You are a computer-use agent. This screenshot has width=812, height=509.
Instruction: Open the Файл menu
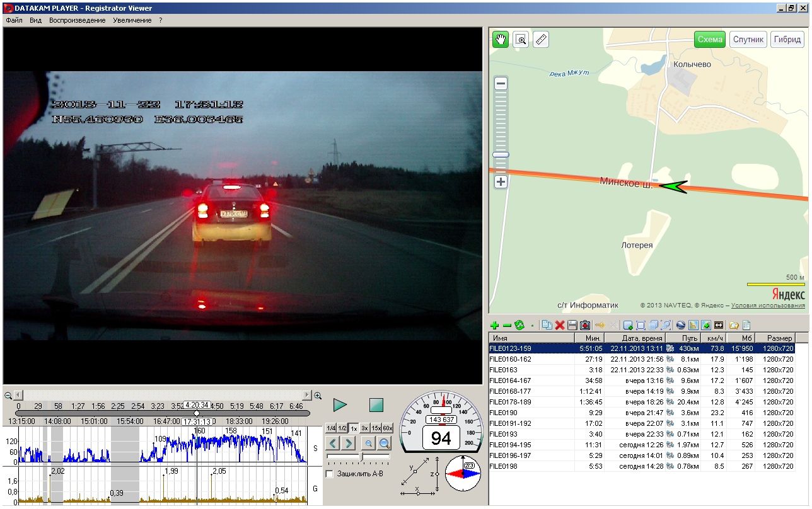14,20
